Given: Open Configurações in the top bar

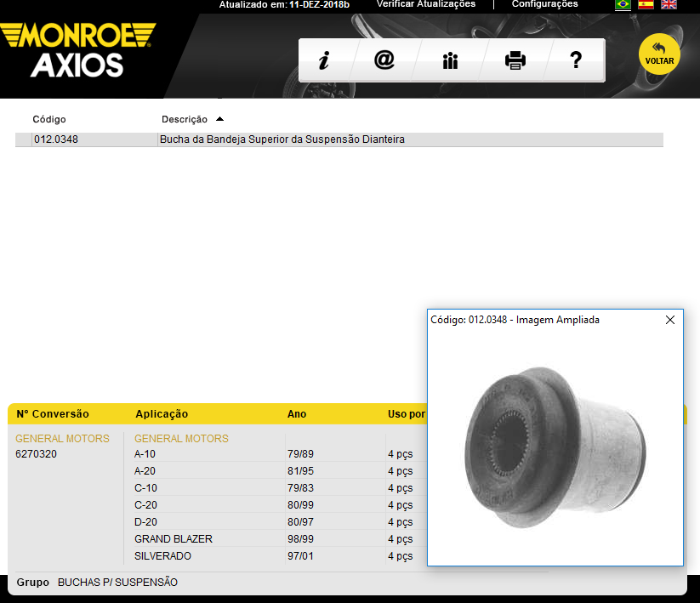Looking at the screenshot, I should coord(544,4).
